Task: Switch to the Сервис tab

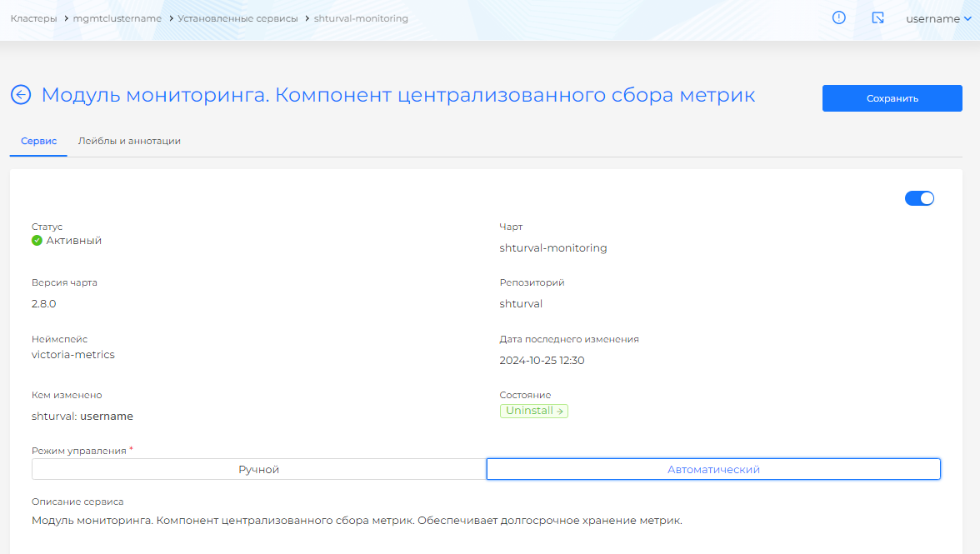Action: click(38, 141)
